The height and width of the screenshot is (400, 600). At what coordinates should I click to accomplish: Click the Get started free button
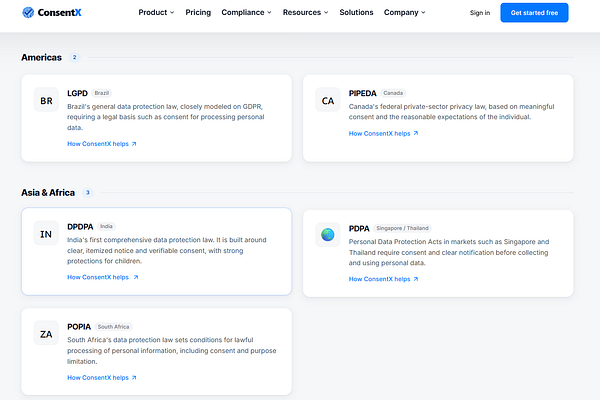click(x=534, y=13)
